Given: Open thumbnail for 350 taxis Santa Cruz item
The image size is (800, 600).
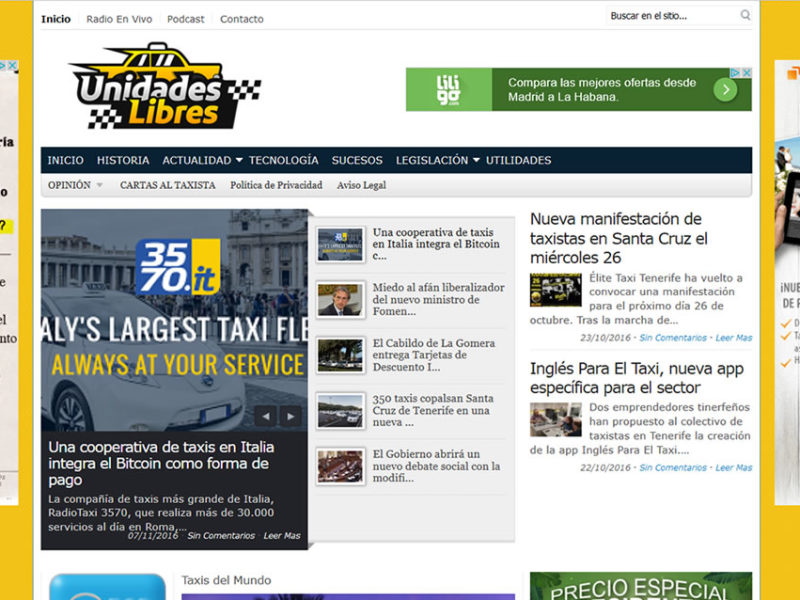Looking at the screenshot, I should 340,411.
